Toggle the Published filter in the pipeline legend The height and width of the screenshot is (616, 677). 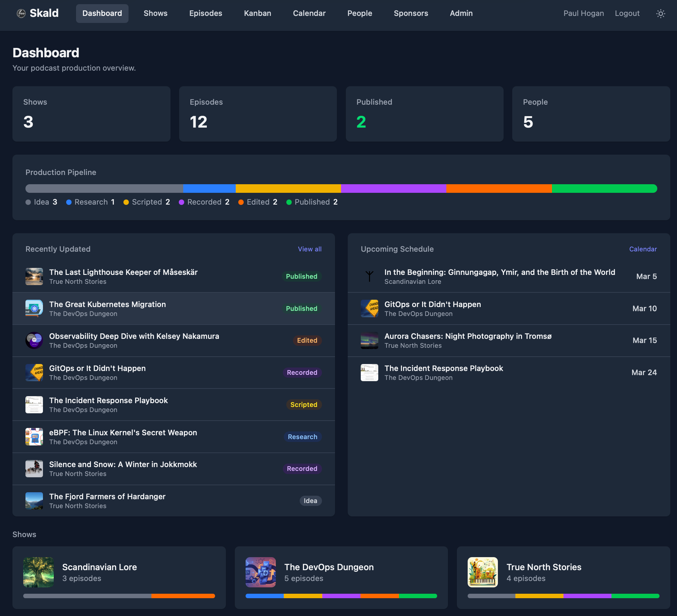coord(312,202)
